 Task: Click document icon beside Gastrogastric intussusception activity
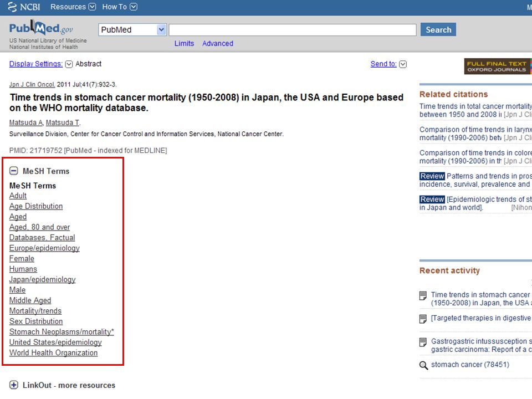423,342
